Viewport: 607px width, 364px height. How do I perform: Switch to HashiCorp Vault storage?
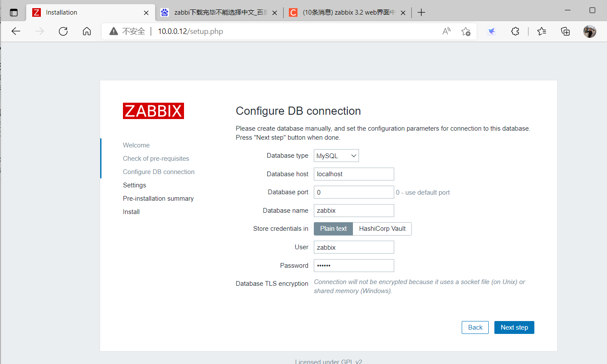coord(382,229)
